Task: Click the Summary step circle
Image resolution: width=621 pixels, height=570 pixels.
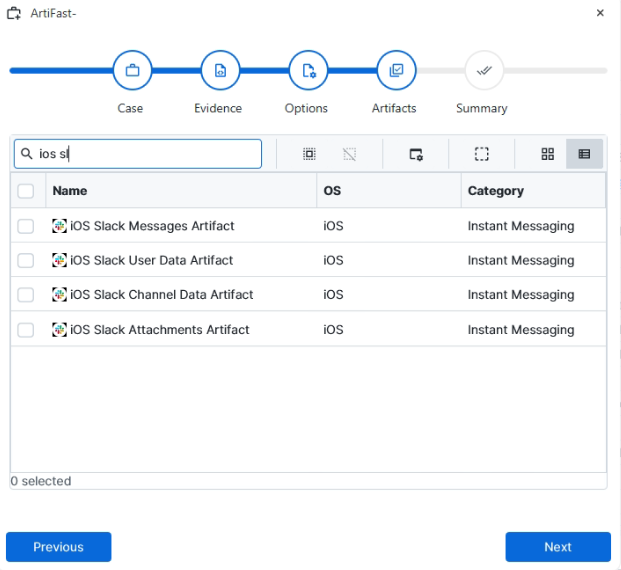Action: 484,71
